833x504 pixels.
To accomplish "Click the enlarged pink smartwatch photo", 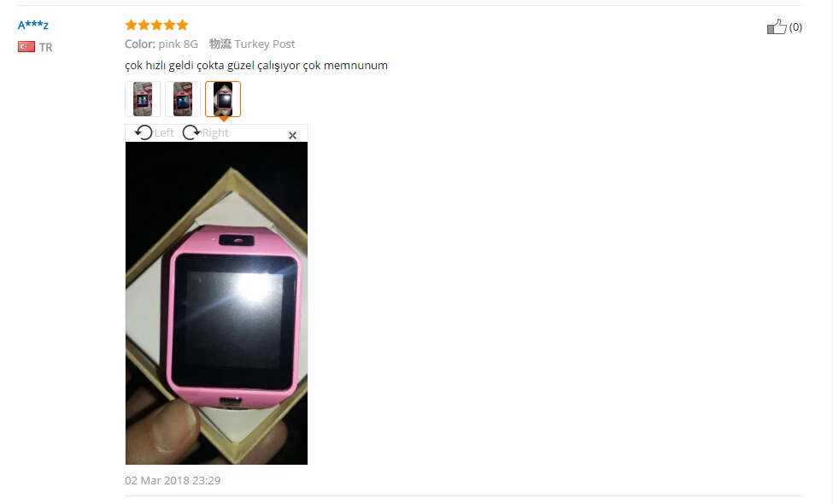I will coord(216,303).
